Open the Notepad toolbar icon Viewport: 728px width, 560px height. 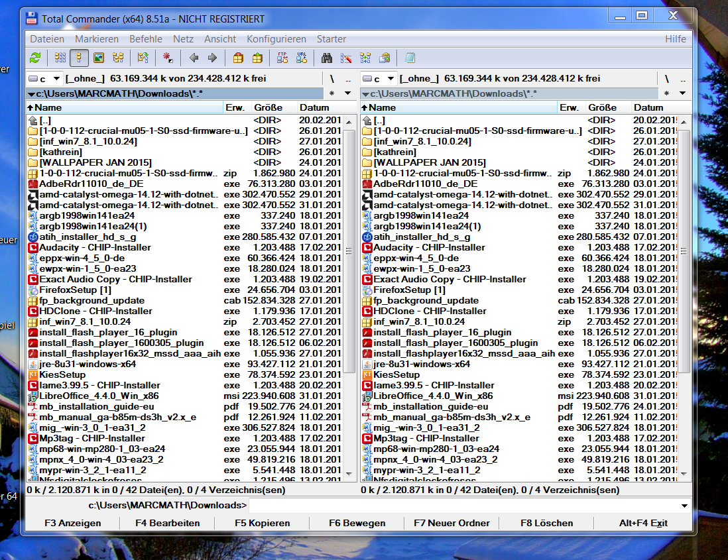point(410,58)
